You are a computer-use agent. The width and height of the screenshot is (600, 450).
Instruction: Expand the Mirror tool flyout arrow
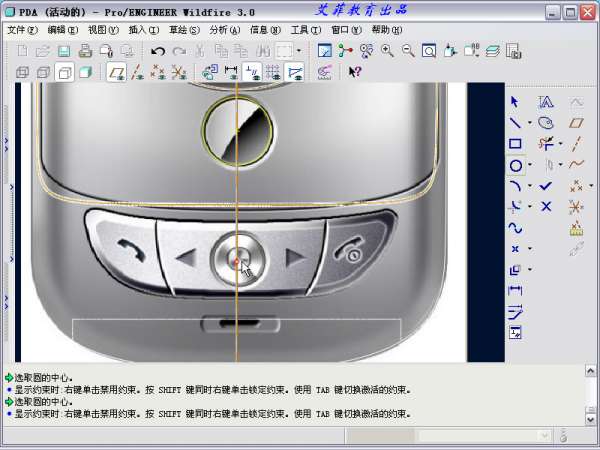tap(560, 165)
